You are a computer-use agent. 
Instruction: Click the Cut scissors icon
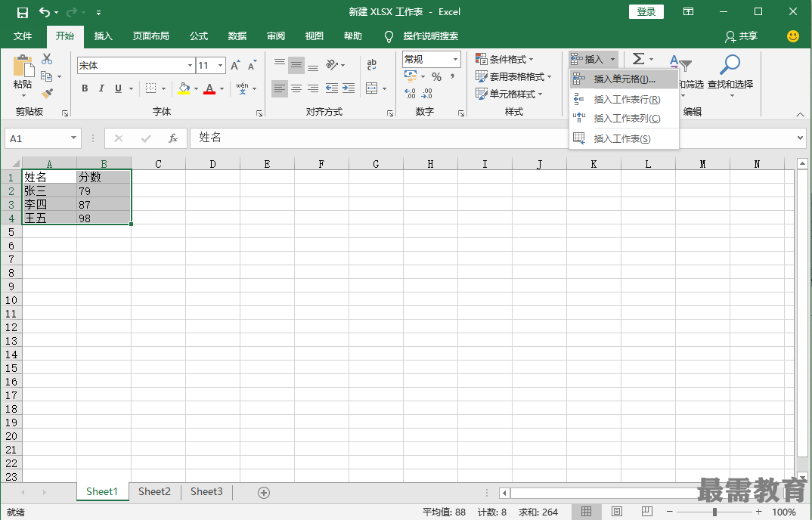click(47, 59)
